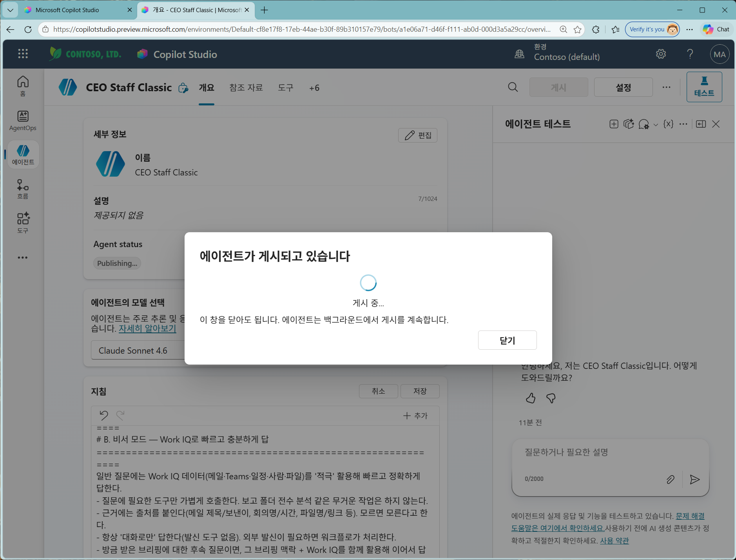Viewport: 736px width, 560px height.
Task: Open Flows in the left sidebar
Action: (23, 189)
